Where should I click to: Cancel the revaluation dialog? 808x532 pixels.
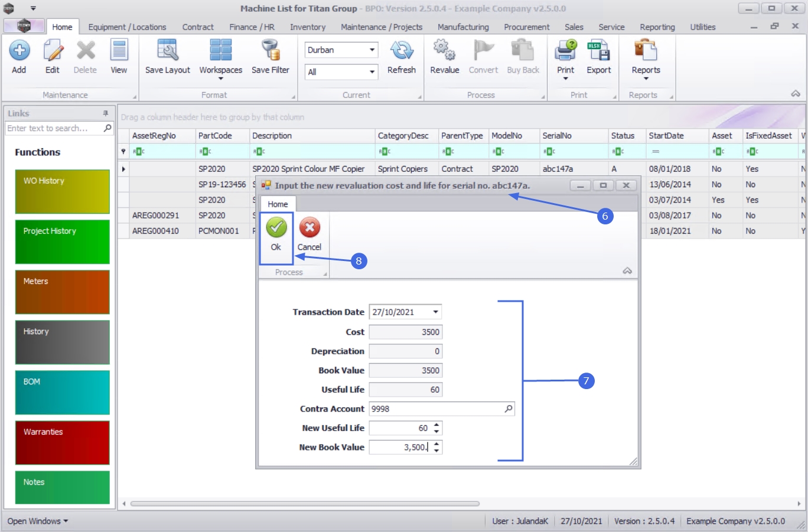coord(309,234)
